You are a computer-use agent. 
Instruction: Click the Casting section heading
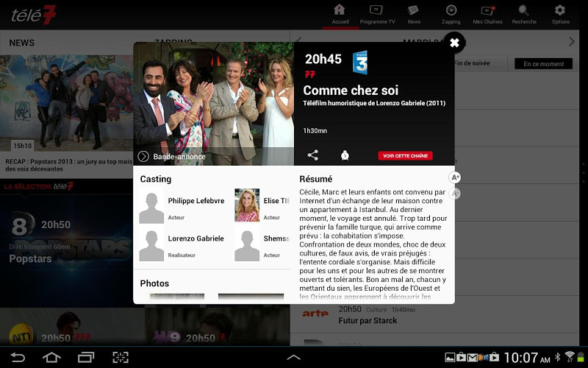[156, 179]
